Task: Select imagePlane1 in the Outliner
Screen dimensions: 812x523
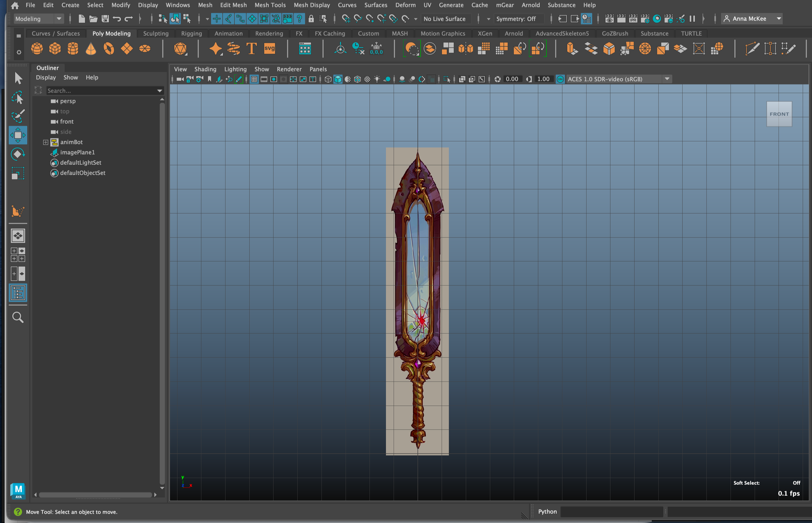Action: 77,152
